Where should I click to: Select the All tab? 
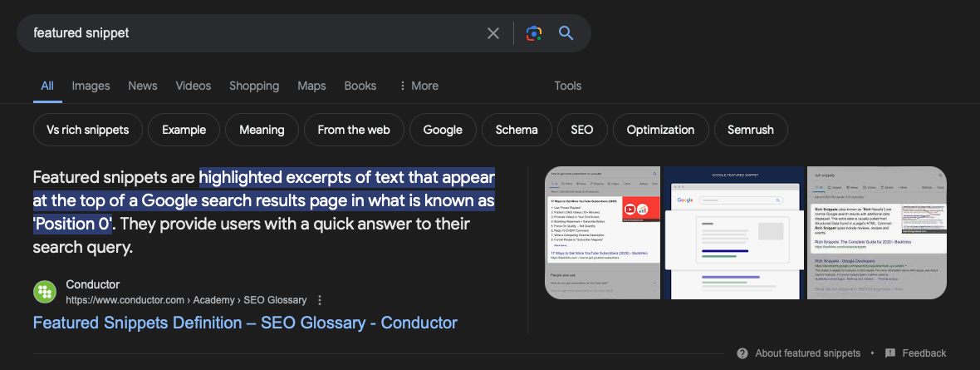coord(47,86)
